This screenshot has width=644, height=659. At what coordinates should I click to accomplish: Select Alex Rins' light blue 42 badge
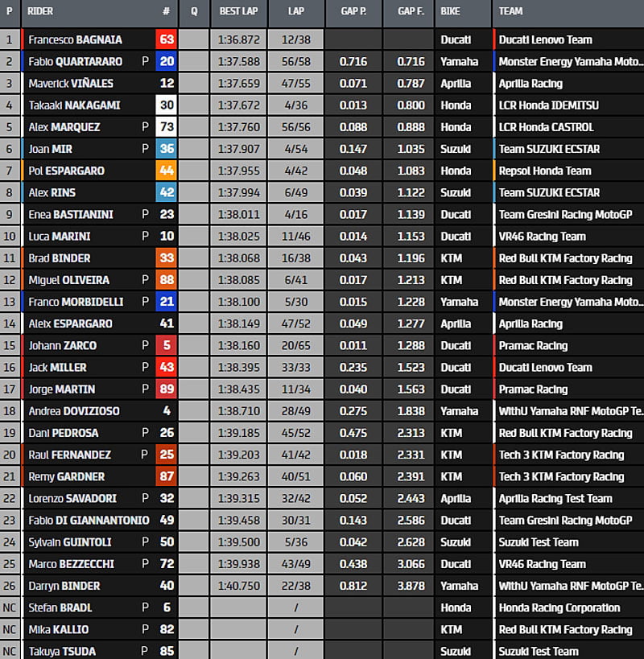click(x=167, y=192)
